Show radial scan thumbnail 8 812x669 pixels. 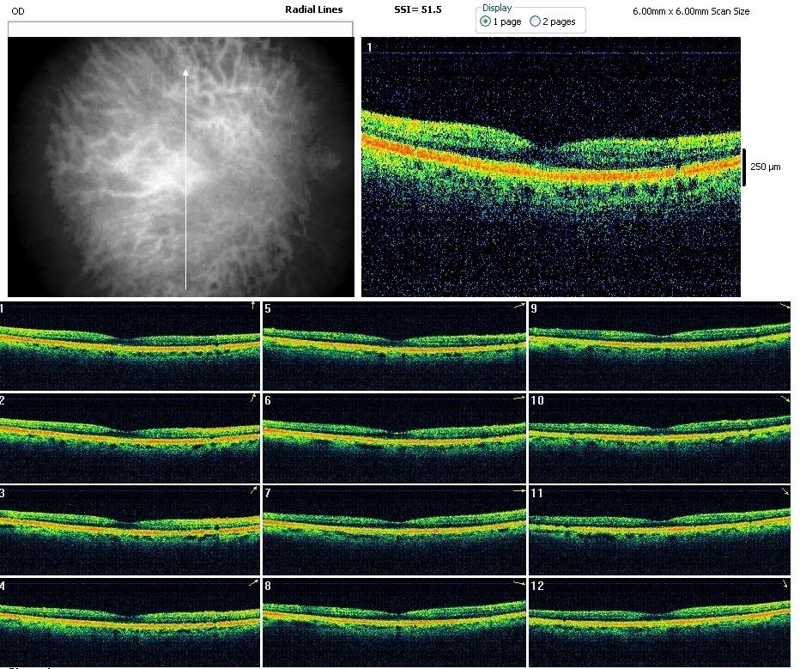coord(394,622)
